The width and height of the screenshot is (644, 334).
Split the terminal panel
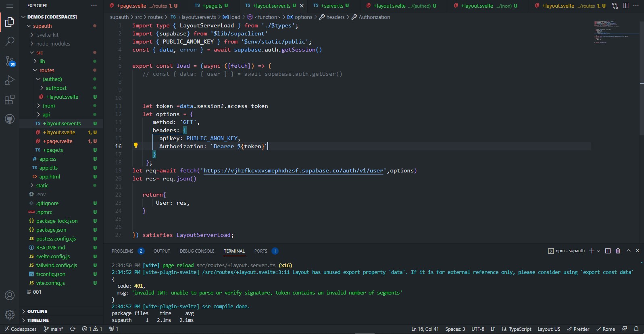[x=608, y=251]
